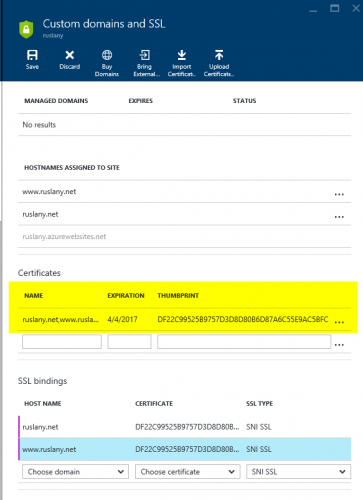The height and width of the screenshot is (500, 363).
Task: Click MANAGED DOMAINS column header
Action: point(56,101)
